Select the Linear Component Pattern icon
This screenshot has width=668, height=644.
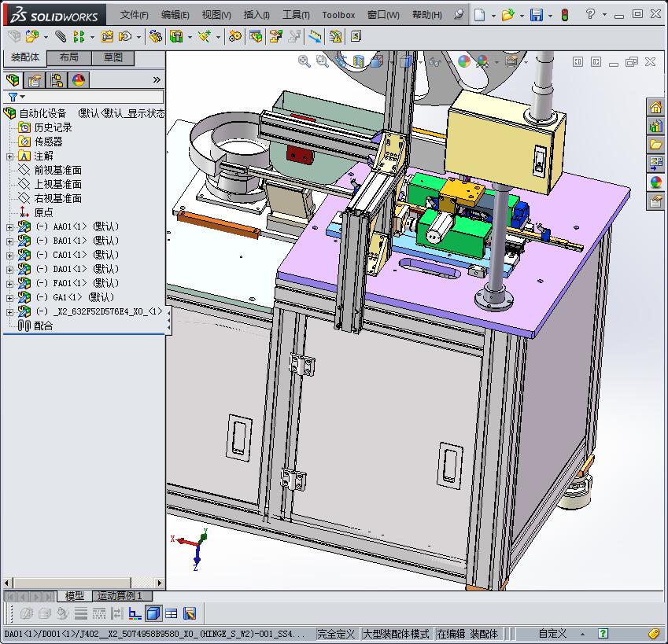(79, 37)
